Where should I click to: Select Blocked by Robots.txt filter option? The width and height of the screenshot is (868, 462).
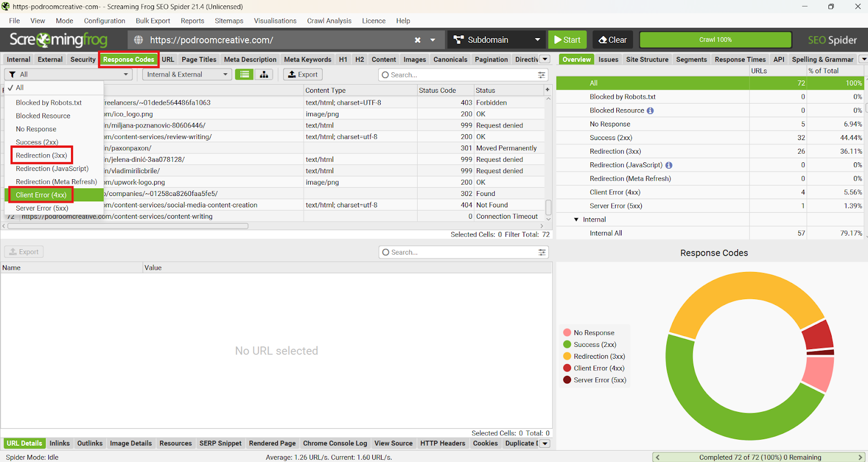click(x=54, y=103)
